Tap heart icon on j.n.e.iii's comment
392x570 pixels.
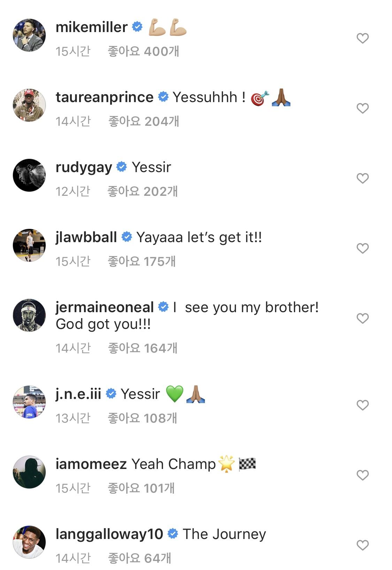coord(362,405)
